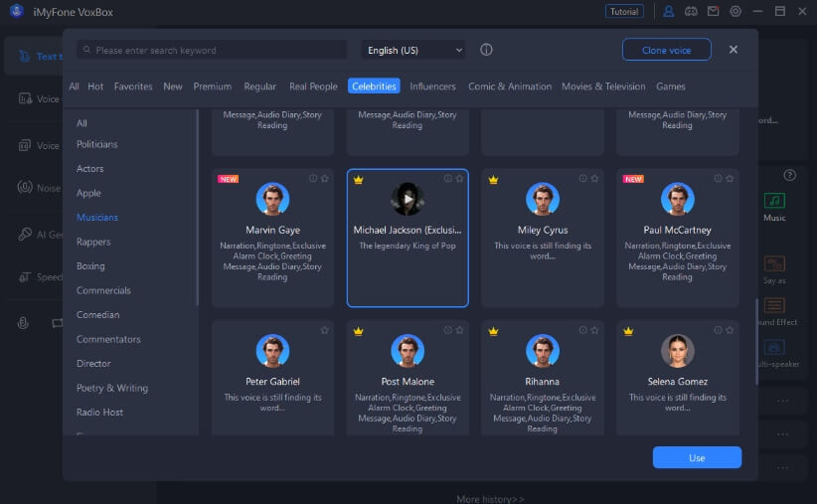Switch to the Influencers tab
817x504 pixels.
pyautogui.click(x=432, y=86)
